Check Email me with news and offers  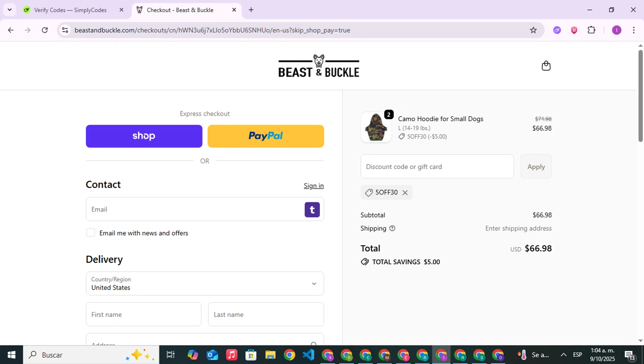pyautogui.click(x=91, y=232)
